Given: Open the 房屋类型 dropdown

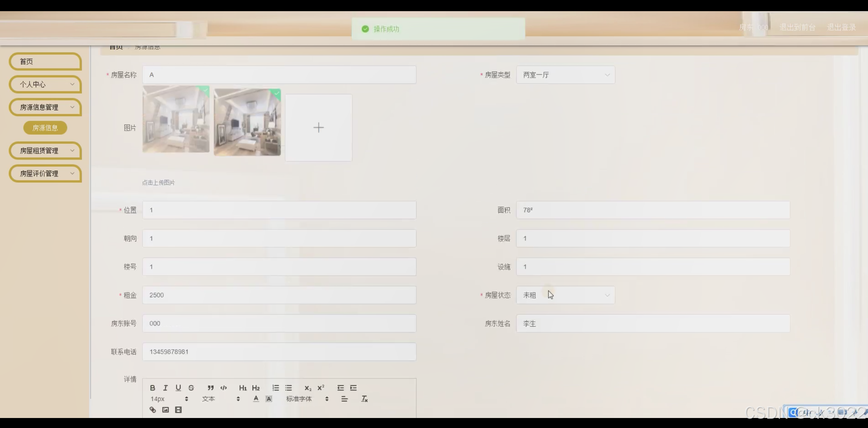Looking at the screenshot, I should coord(565,75).
